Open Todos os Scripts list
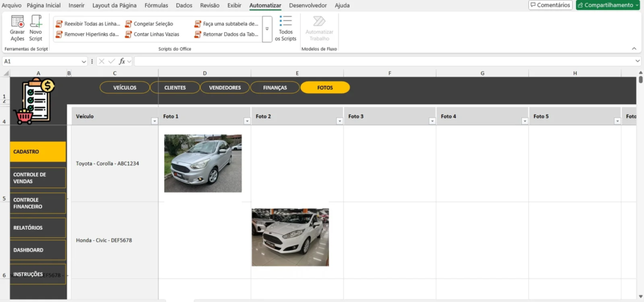 pyautogui.click(x=286, y=29)
